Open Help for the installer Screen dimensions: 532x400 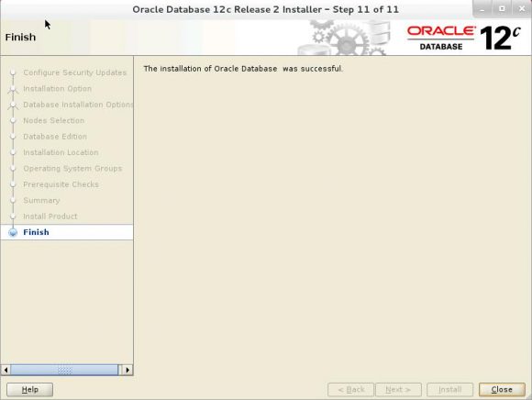(30, 390)
